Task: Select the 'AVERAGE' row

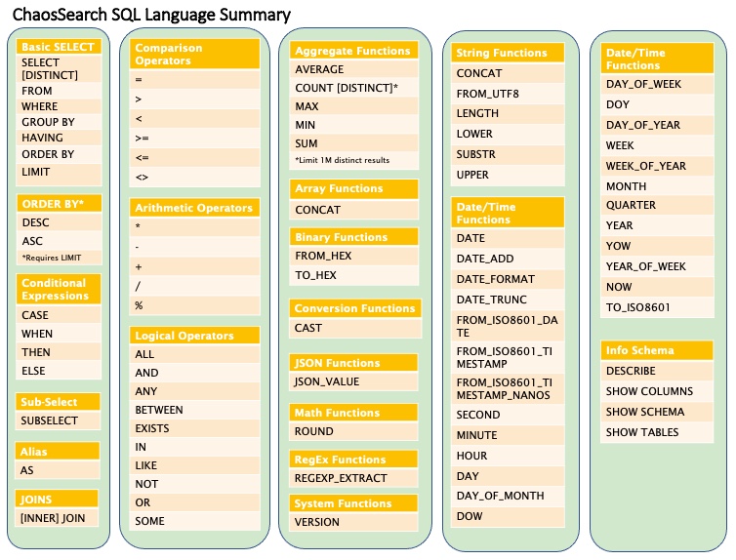Action: pyautogui.click(x=354, y=69)
